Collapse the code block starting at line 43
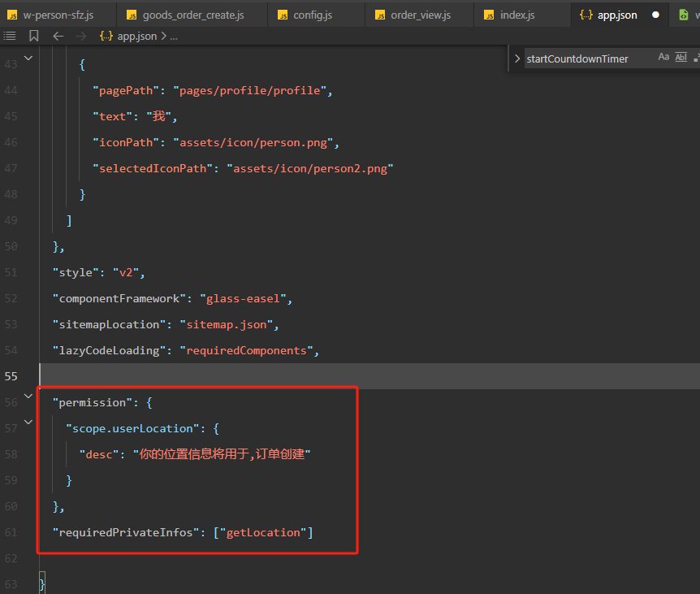 click(x=28, y=58)
